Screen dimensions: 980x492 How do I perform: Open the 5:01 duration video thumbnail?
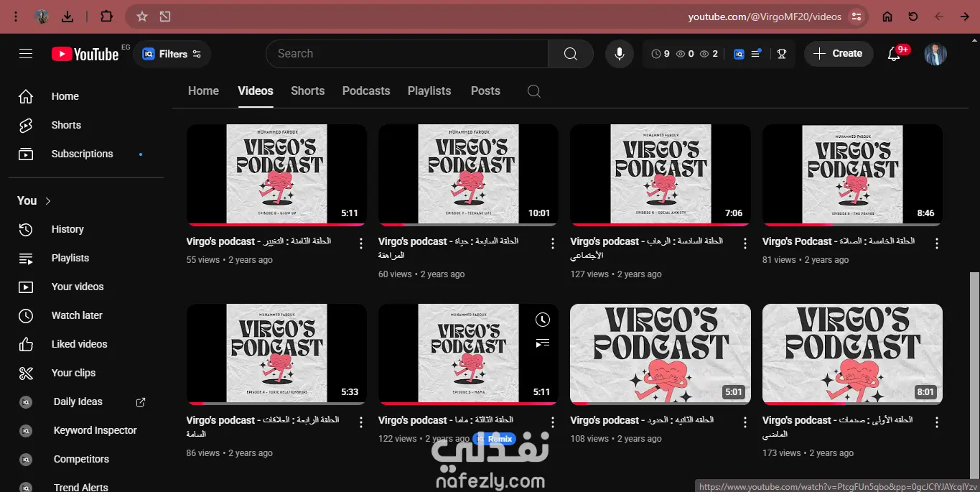point(661,354)
